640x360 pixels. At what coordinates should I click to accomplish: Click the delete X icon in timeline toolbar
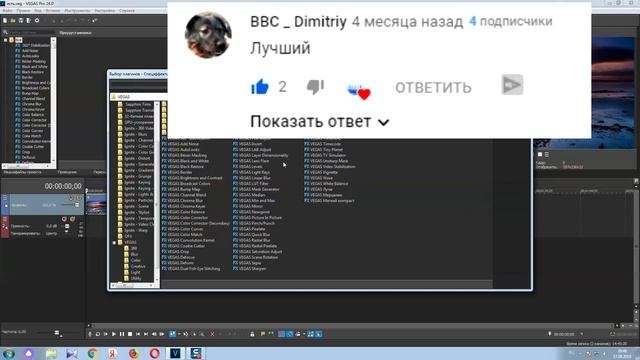[212, 334]
